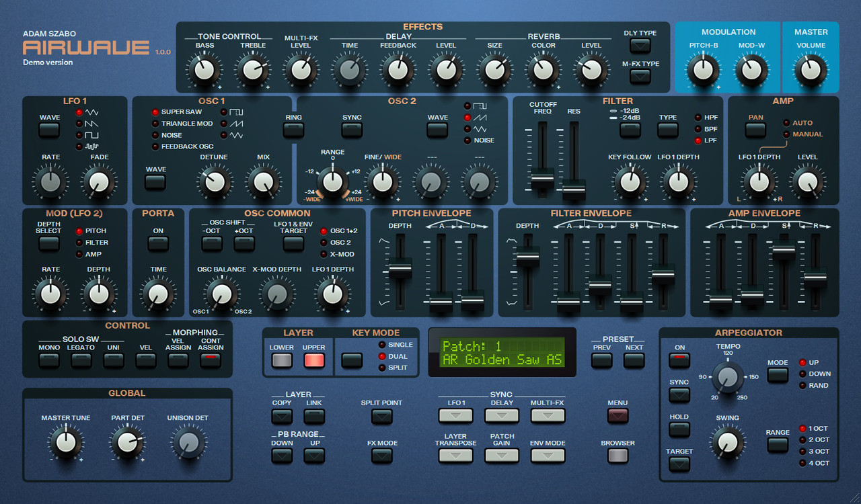Go to the PREV preset
The height and width of the screenshot is (504, 861).
coord(602,360)
